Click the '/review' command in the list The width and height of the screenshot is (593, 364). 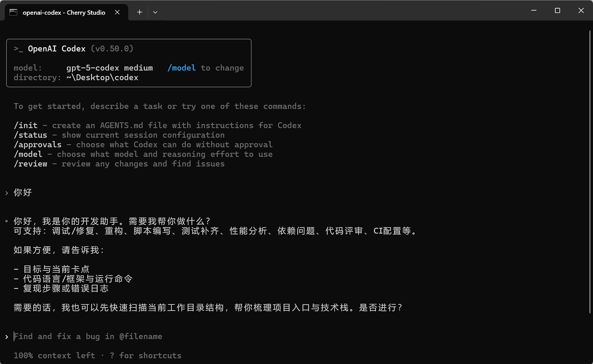pos(31,164)
